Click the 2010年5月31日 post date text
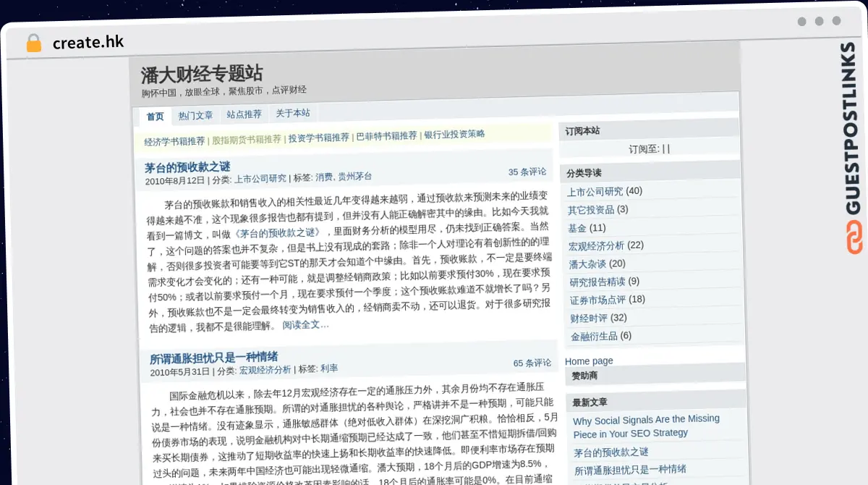This screenshot has height=485, width=868. (180, 372)
